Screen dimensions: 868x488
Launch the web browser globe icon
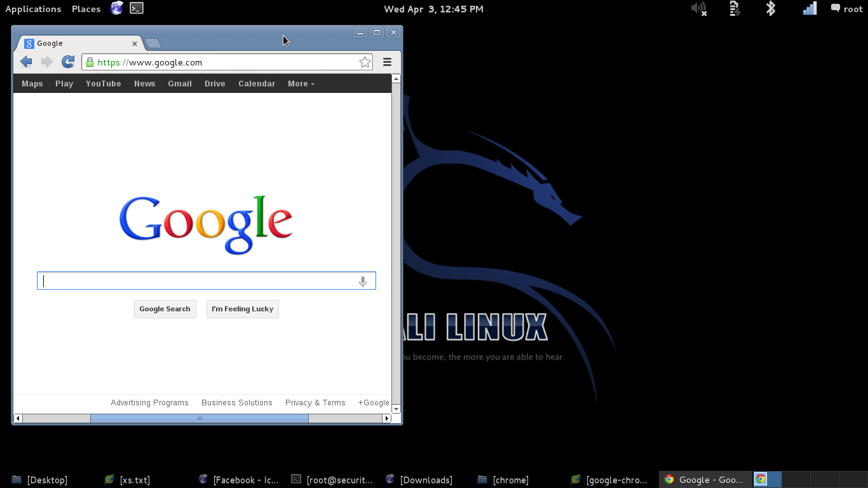point(117,8)
